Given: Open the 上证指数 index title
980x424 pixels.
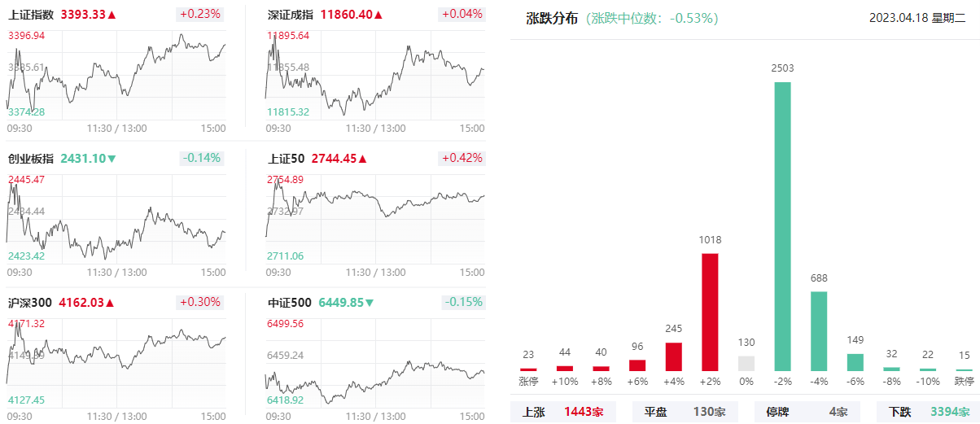Looking at the screenshot, I should point(31,15).
